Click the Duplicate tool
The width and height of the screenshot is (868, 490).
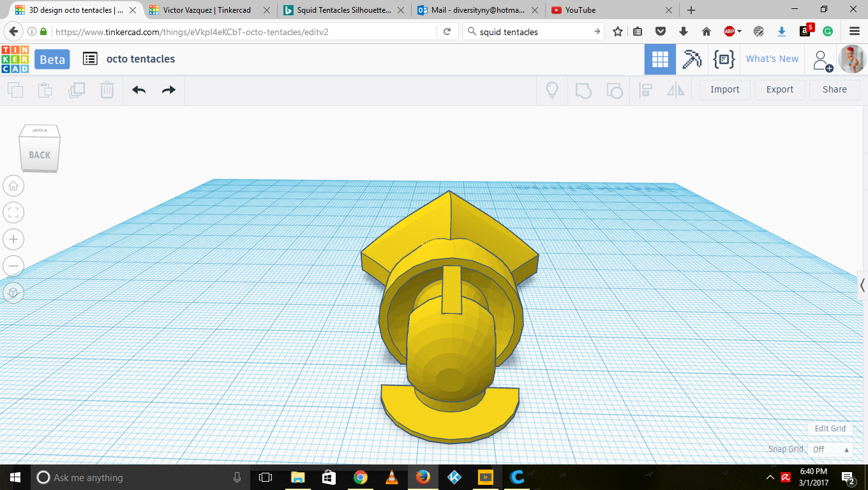click(77, 90)
